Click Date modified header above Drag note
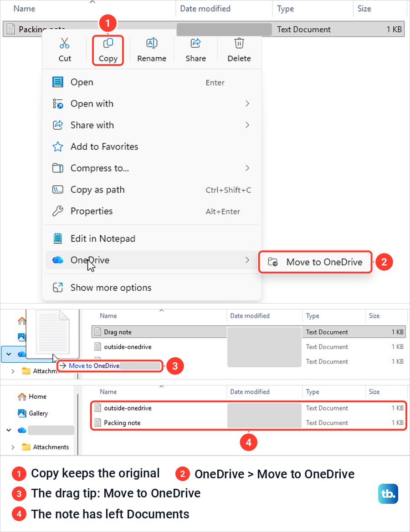The height and width of the screenshot is (532, 410). coord(250,315)
